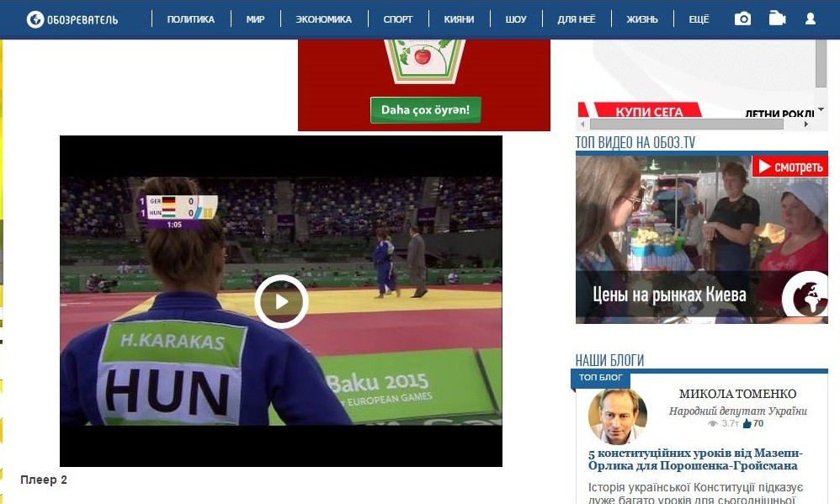This screenshot has width=840, height=504.
Task: Play the judo video
Action: (281, 301)
